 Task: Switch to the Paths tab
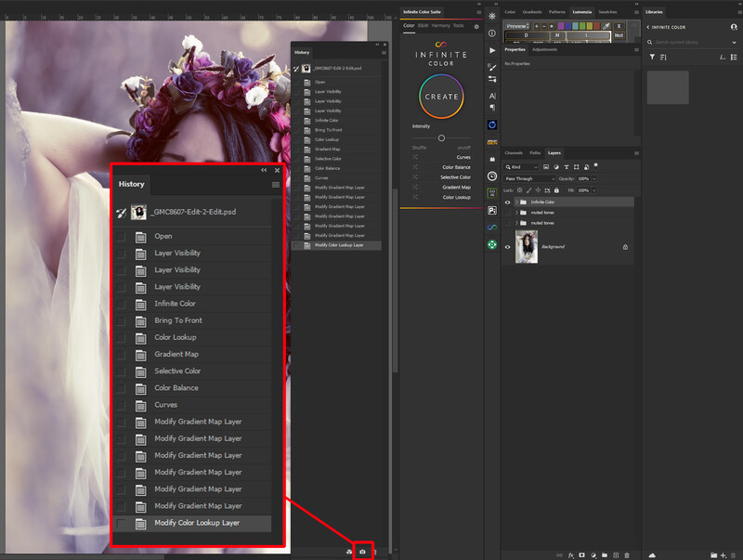coord(535,153)
